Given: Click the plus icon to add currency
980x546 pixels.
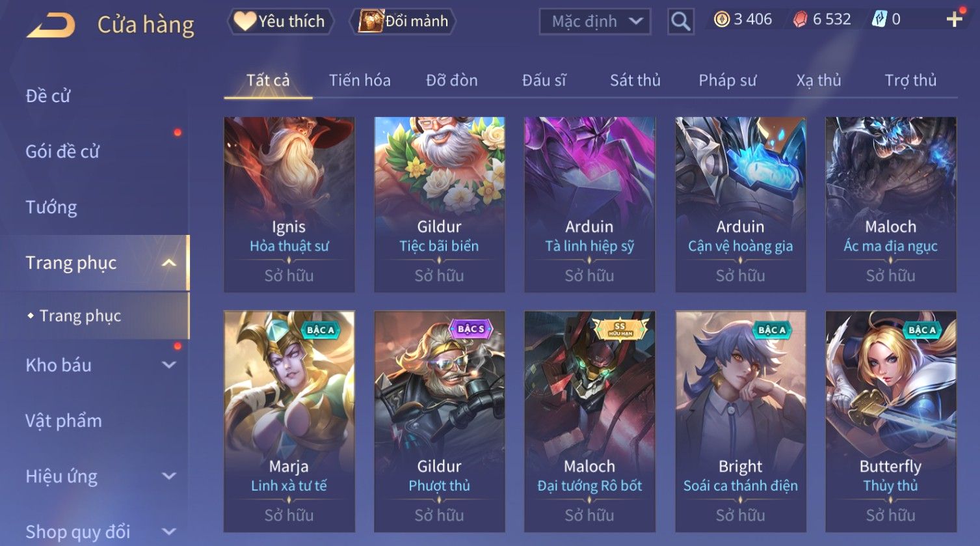Looking at the screenshot, I should [x=954, y=20].
